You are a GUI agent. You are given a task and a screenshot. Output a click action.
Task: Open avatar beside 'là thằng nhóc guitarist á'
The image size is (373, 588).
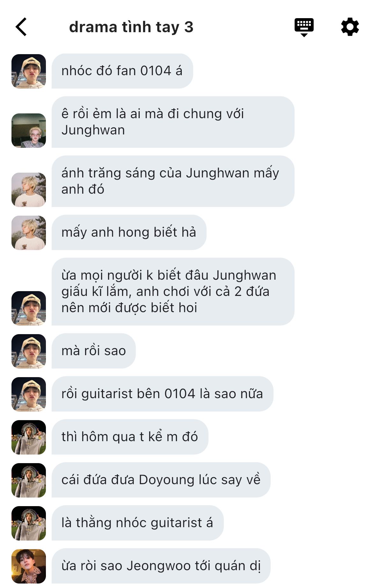click(29, 523)
